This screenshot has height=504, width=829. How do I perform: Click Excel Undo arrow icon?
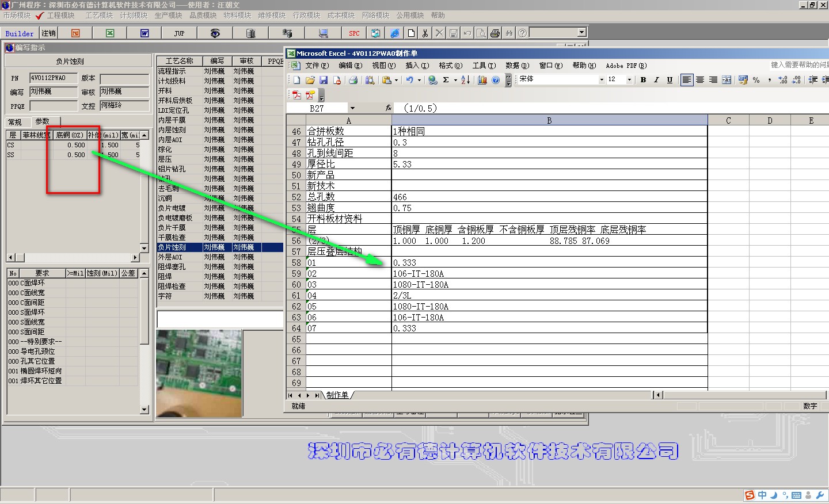pos(409,80)
